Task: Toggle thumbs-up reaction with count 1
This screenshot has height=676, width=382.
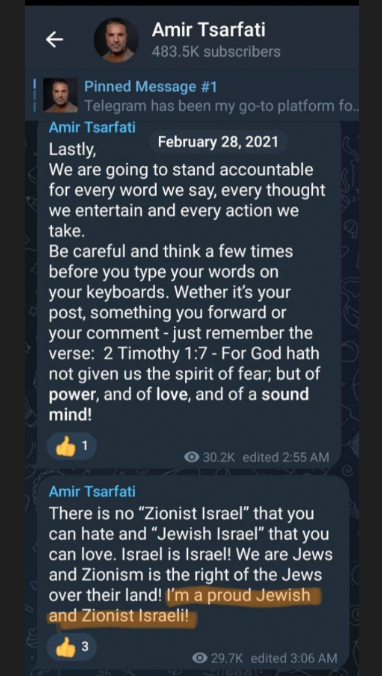Action: coord(72,447)
